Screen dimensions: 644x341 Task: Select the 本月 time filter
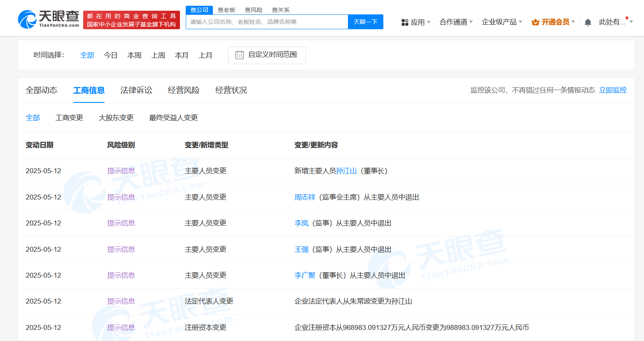[x=182, y=55]
